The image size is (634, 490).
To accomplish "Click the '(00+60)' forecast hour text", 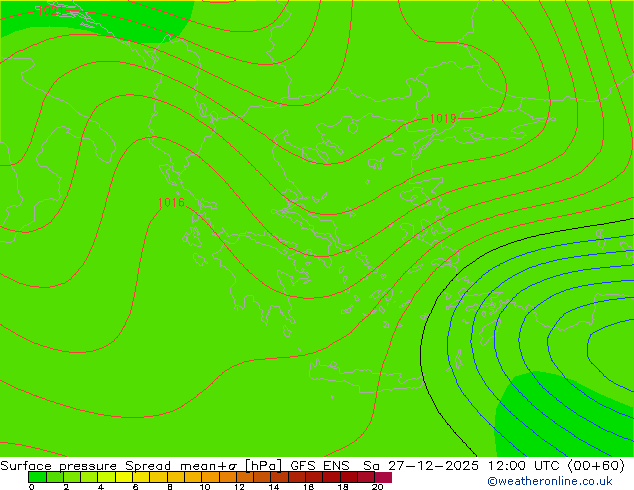I will pos(596,466).
